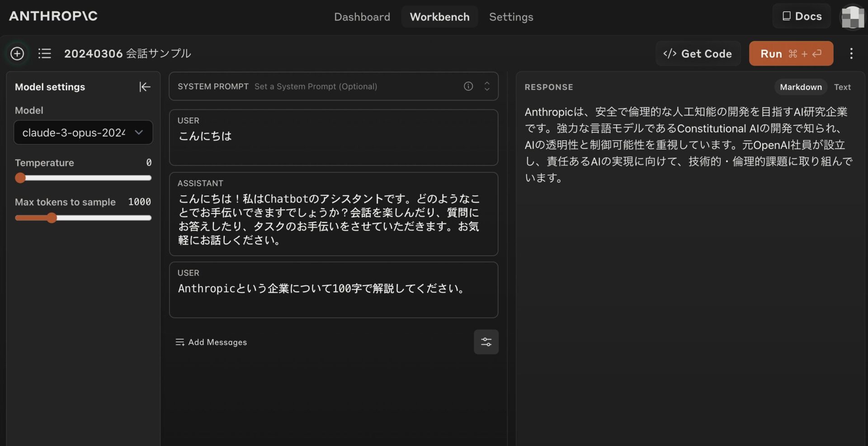Screen dimensions: 868x446
Task: Open the variables settings sliders icon
Action: [x=486, y=342]
